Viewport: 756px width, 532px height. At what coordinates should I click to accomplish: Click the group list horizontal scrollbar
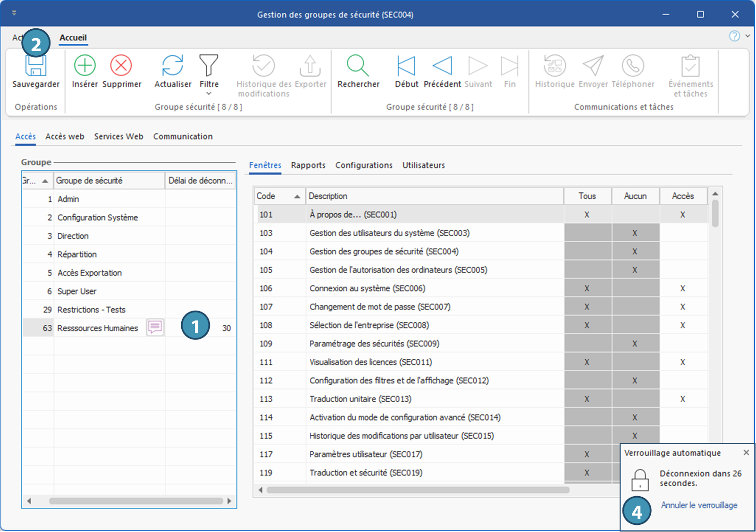136,501
